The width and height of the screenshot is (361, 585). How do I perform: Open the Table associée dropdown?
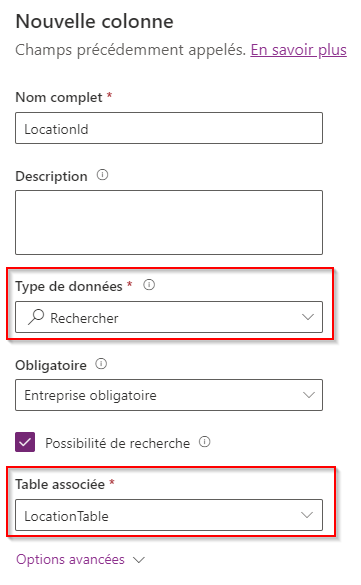pos(169,515)
